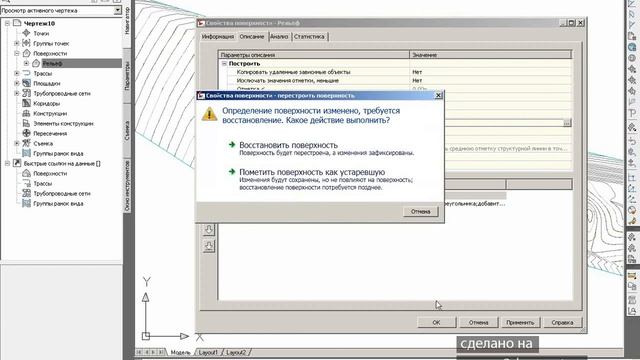
Task: Select the Коридоры tree item
Action: (x=47, y=103)
